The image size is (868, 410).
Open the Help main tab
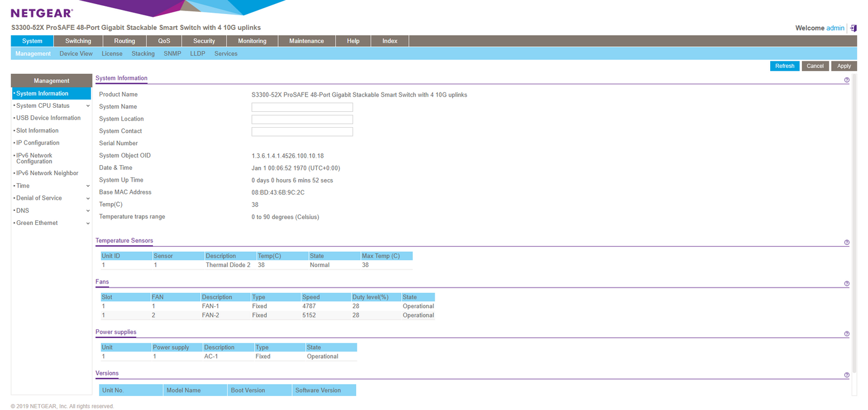[x=353, y=41]
